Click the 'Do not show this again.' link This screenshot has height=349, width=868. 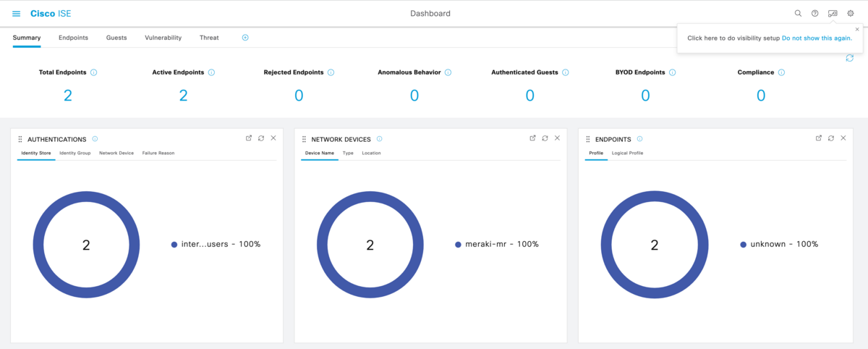[x=817, y=38]
